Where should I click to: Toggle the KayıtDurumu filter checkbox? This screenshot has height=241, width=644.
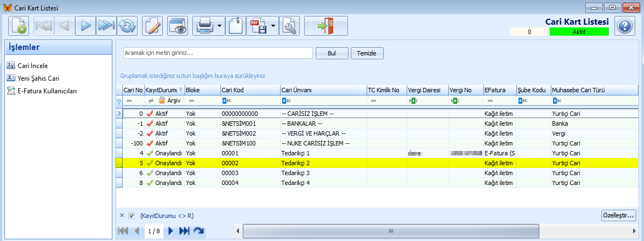click(132, 216)
